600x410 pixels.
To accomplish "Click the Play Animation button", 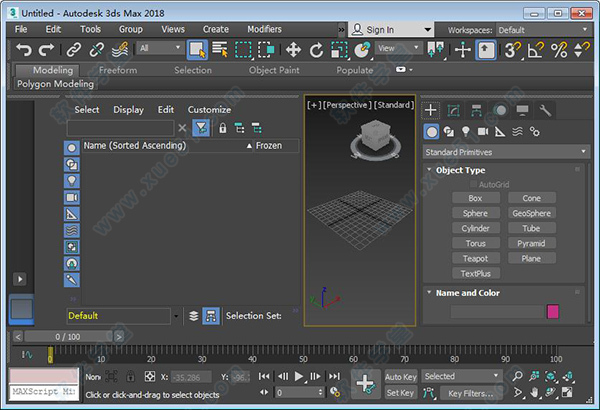I will (x=299, y=377).
